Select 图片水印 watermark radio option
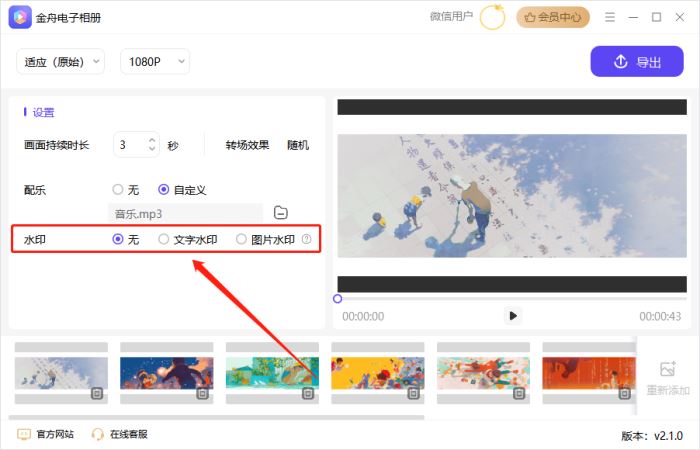 (241, 240)
